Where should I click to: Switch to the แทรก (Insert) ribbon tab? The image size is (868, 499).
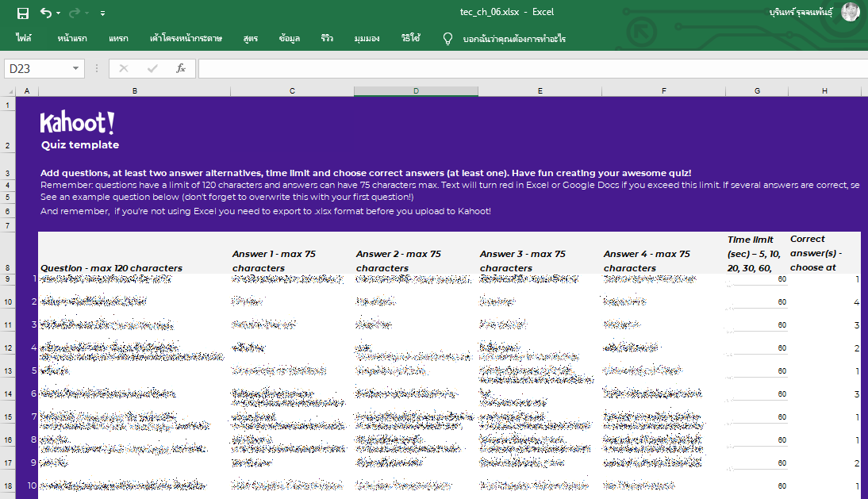pos(118,38)
